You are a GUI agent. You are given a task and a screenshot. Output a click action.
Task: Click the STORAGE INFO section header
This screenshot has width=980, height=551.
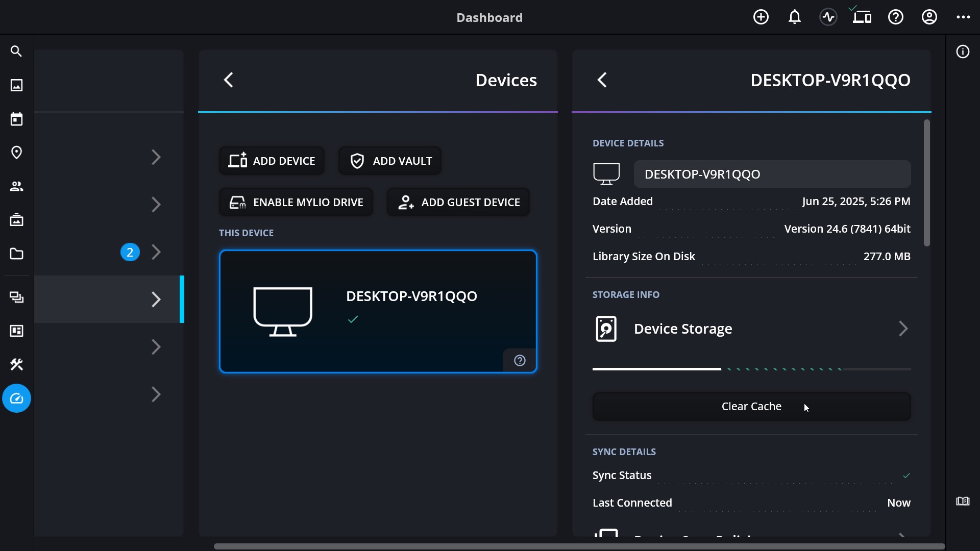click(x=626, y=295)
